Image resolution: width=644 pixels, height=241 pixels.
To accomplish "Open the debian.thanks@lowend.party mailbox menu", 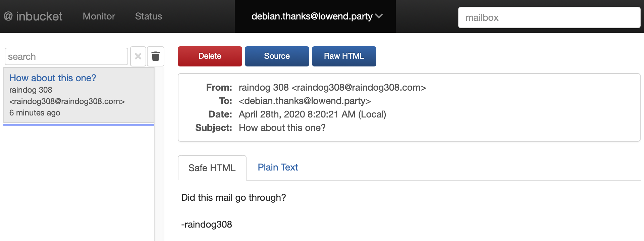I will coord(315,16).
